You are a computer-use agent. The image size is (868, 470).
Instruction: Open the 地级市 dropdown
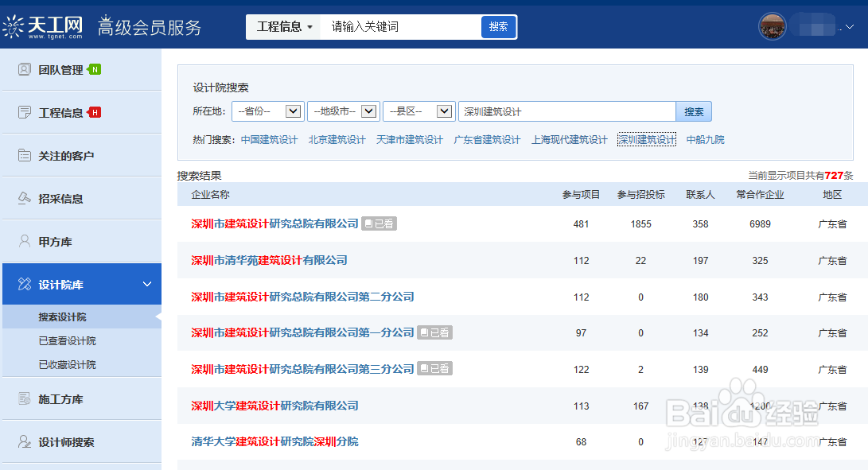343,111
